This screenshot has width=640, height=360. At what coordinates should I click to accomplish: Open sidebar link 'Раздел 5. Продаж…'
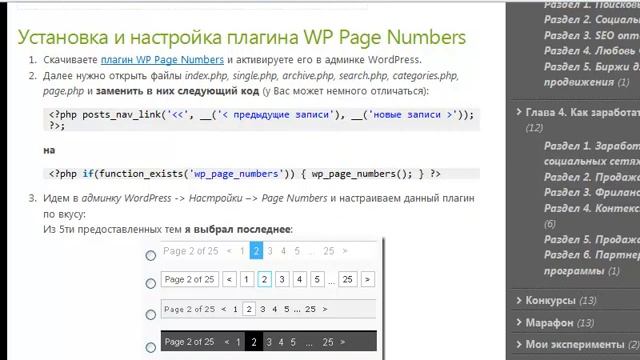592,240
